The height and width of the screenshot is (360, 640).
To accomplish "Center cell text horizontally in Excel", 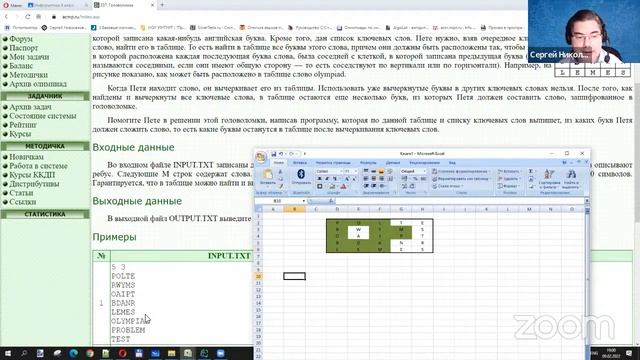I will pyautogui.click(x=373, y=179).
